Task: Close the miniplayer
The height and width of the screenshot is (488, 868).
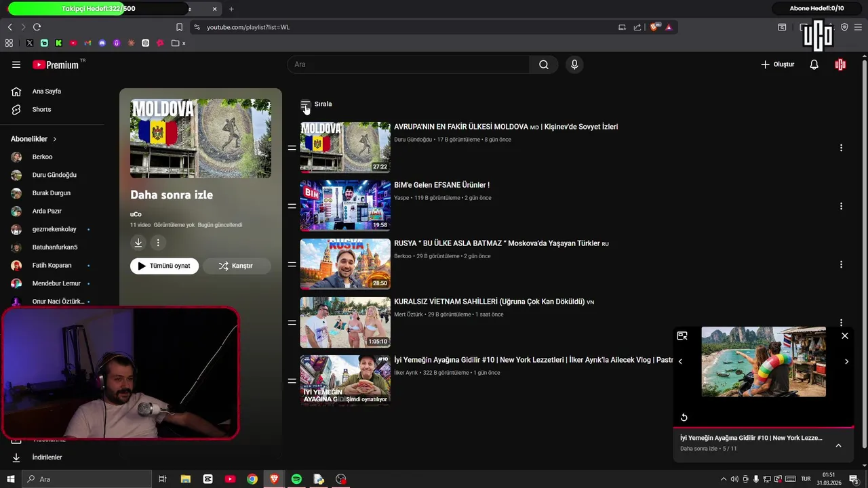Action: point(845,335)
